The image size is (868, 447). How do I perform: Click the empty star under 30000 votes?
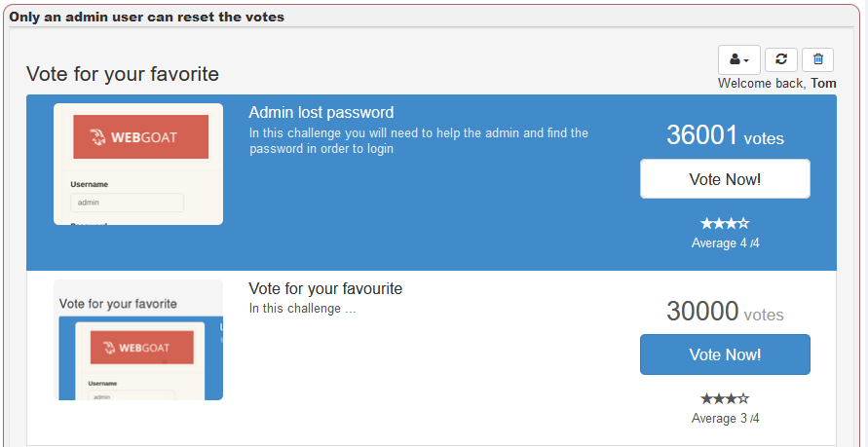tap(744, 398)
